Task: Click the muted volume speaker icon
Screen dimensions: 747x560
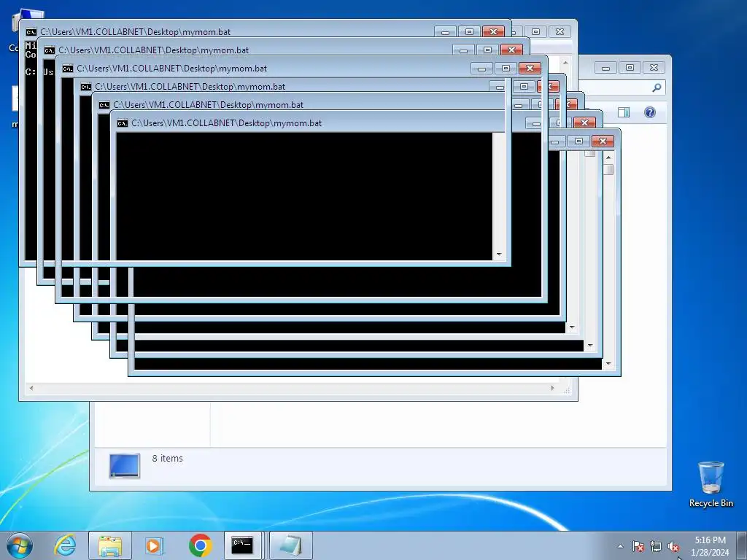Action: click(673, 546)
